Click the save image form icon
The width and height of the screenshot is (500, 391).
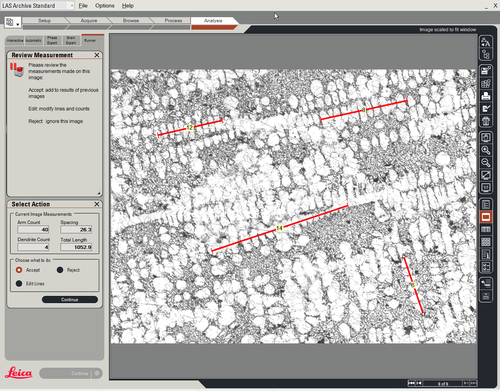pos(486,70)
